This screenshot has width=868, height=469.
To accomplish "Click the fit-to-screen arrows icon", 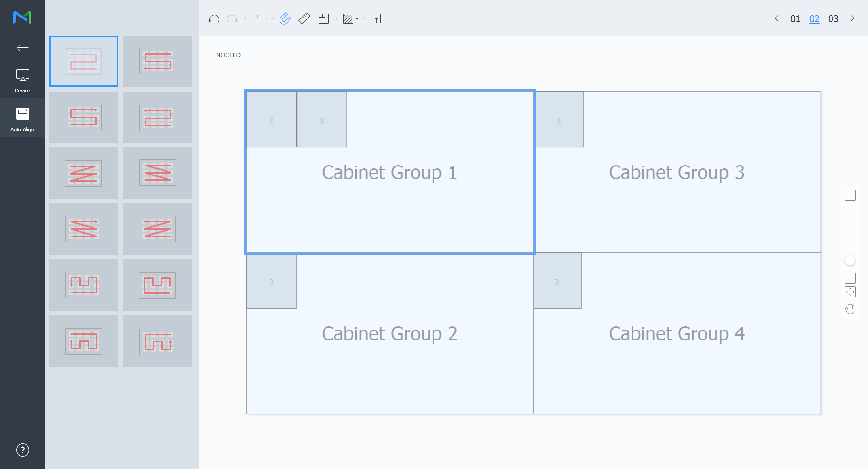I will coord(850,292).
